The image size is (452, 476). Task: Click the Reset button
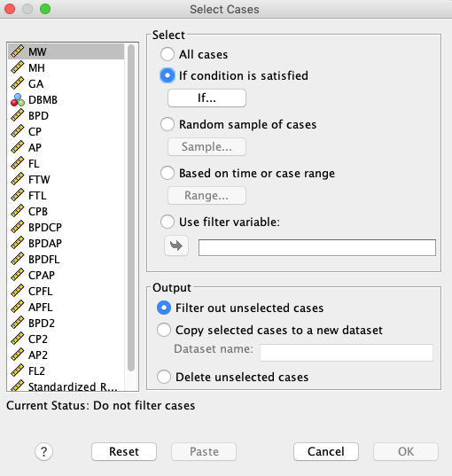[124, 452]
